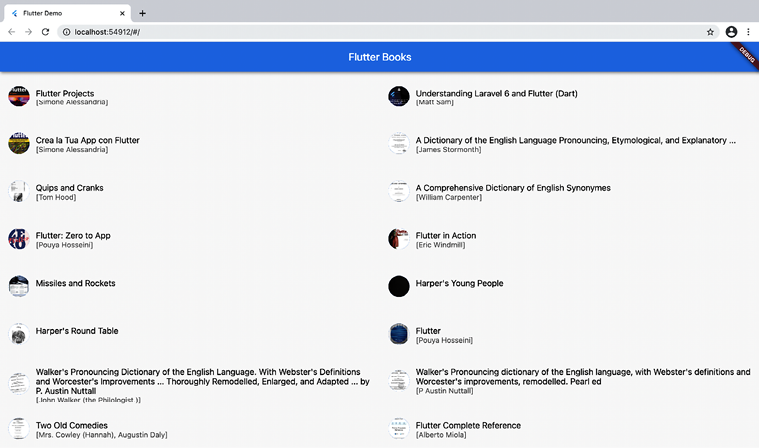This screenshot has width=759, height=448.
Task: Click the Crea la Tua App con Flutter cover
Action: tap(19, 144)
